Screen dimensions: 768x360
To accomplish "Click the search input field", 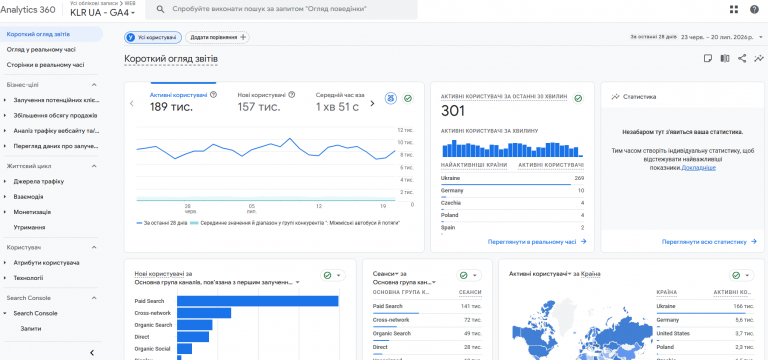I will (281, 9).
